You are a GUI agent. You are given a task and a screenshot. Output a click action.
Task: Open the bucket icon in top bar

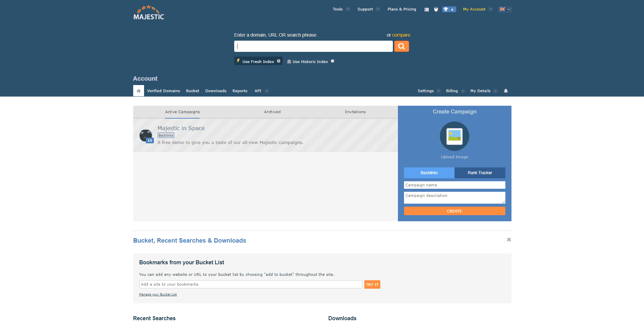pos(436,9)
